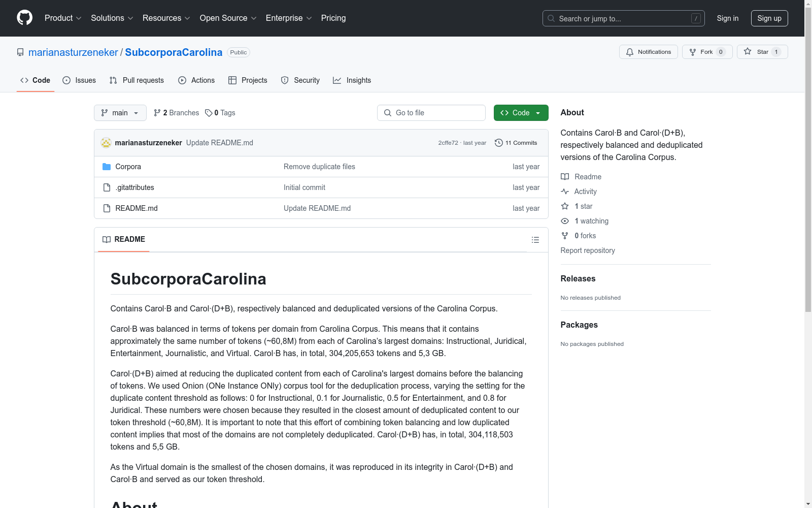
Task: Click the Fork count badge
Action: click(x=721, y=52)
